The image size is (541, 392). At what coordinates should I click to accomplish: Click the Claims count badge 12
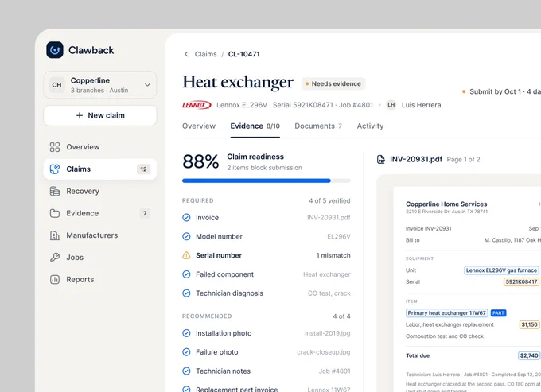click(x=143, y=169)
